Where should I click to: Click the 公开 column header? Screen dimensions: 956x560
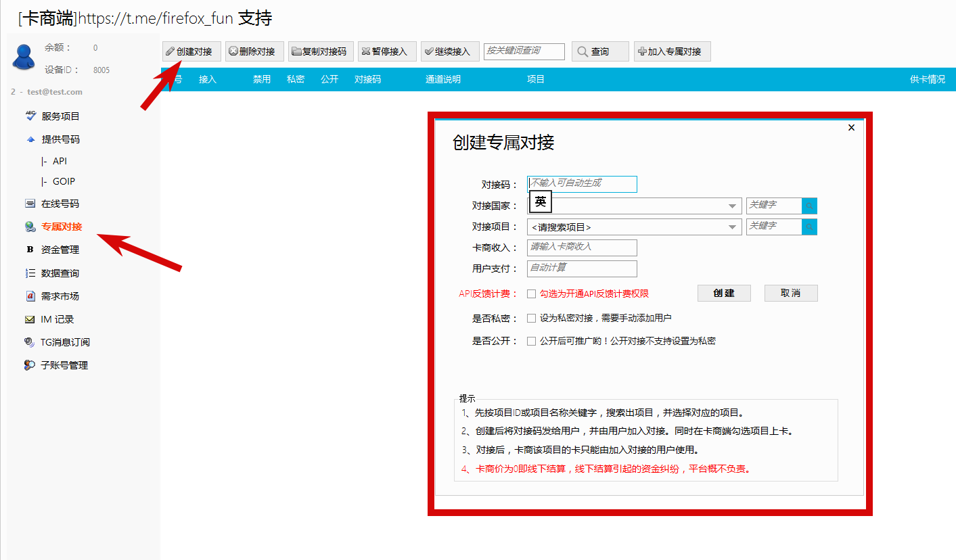[x=329, y=79]
